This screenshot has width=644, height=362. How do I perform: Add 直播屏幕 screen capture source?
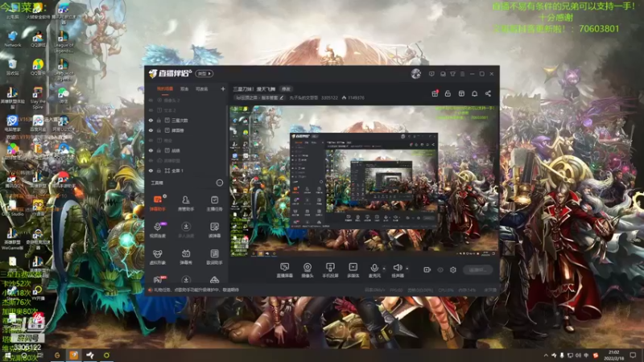pyautogui.click(x=284, y=270)
